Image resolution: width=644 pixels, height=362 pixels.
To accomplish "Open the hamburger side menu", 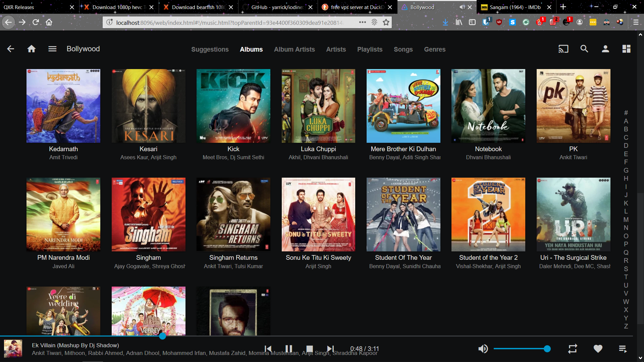I will coord(52,49).
